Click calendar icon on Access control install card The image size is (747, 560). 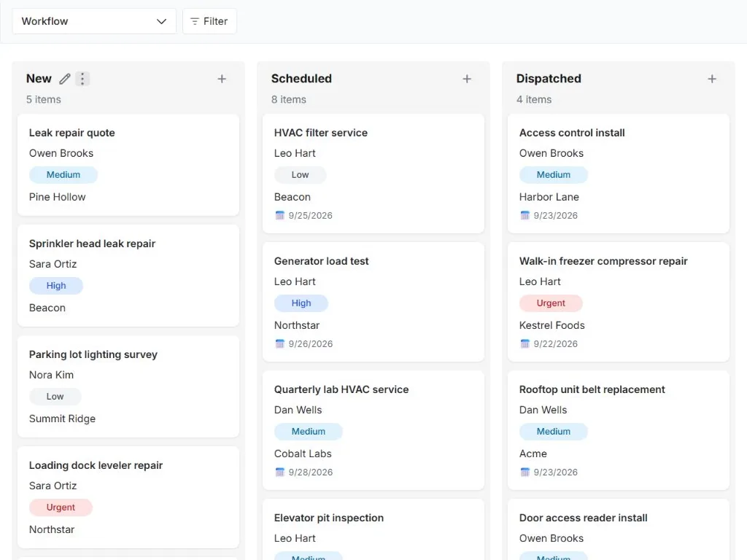click(x=525, y=215)
